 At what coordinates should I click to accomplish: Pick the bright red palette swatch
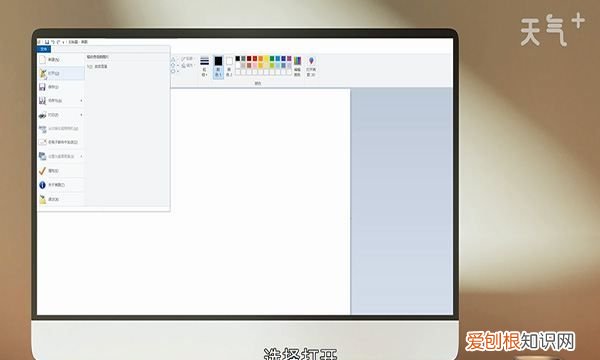(255, 59)
